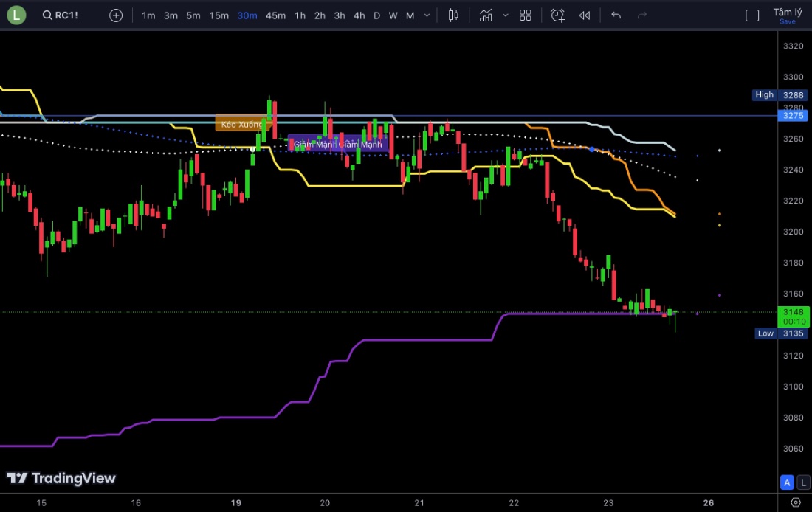Open chart settings gear at bottom right
Screen dimensions: 812x512
[795, 502]
